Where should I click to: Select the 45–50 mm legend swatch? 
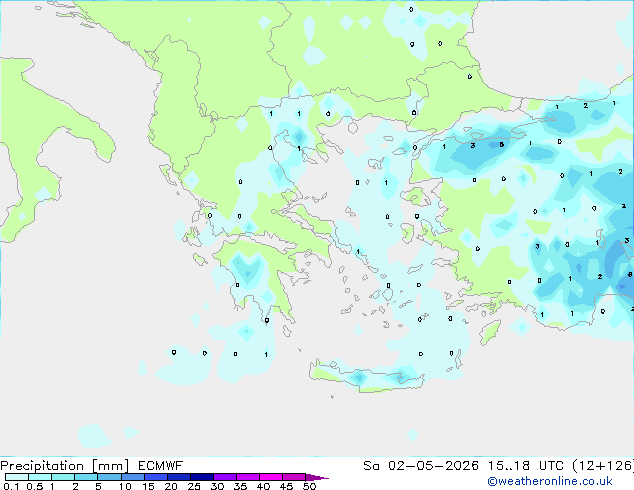(294, 477)
